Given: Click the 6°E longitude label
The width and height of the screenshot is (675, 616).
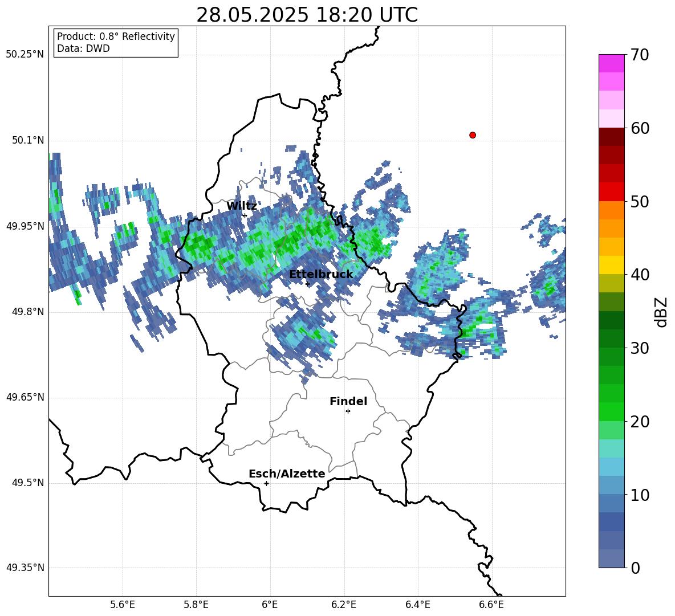Looking at the screenshot, I should click(270, 605).
